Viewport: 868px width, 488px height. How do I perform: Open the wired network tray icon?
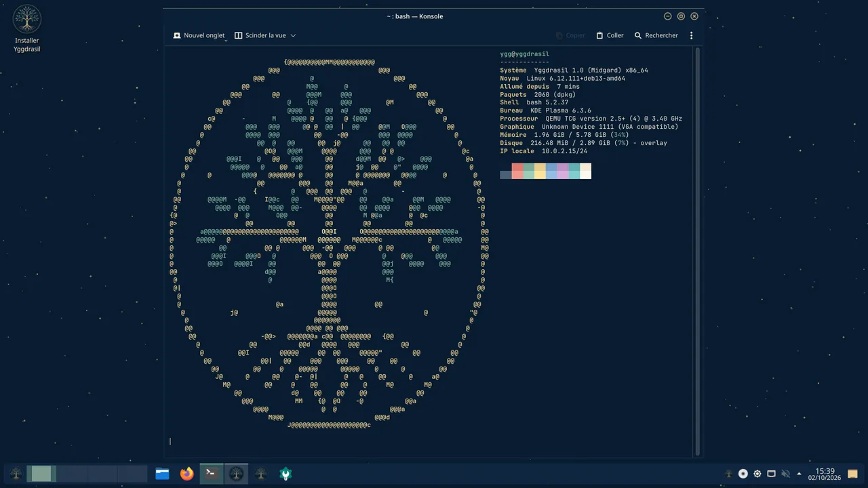771,474
